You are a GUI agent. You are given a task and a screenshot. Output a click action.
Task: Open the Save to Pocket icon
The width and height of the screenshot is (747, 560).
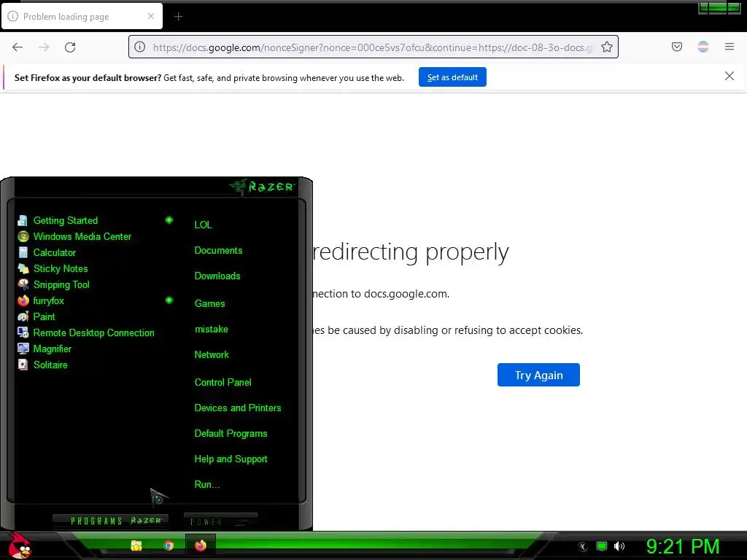coord(676,47)
